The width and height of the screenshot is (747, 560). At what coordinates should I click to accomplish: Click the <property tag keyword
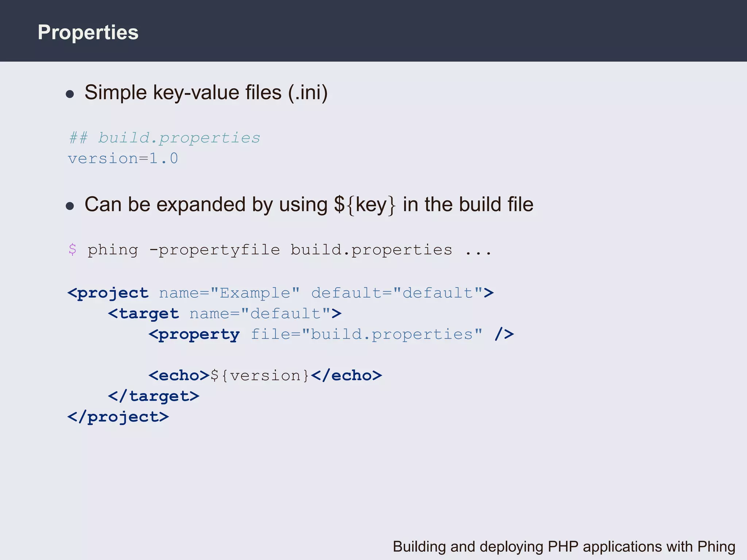pos(194,334)
